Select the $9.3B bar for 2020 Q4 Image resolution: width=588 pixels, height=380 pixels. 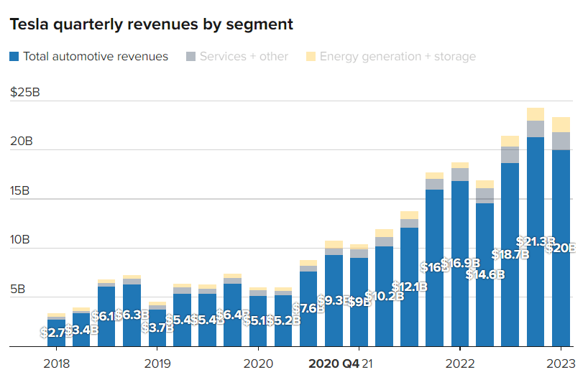pyautogui.click(x=334, y=316)
